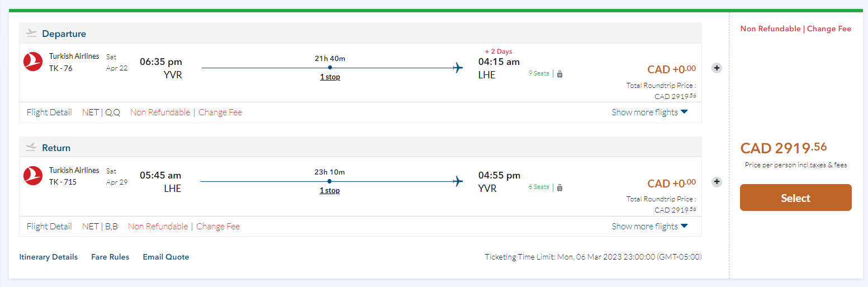
Task: Click the plus icon beside departure flight
Action: [717, 68]
